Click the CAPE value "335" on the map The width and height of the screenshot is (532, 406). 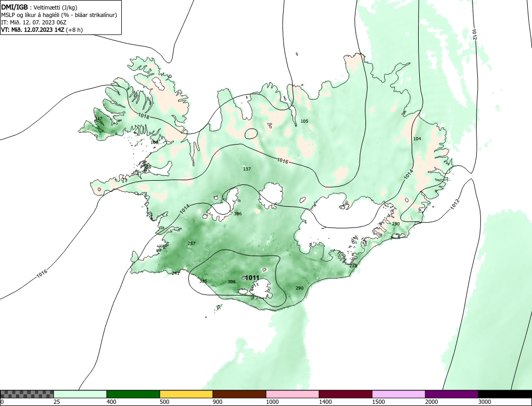(x=203, y=281)
